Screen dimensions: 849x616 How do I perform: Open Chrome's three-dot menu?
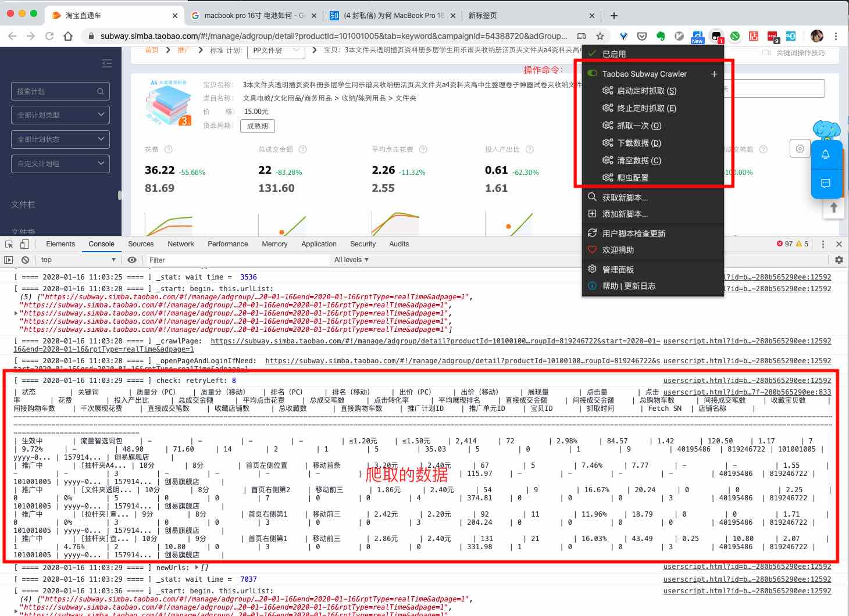click(x=836, y=36)
